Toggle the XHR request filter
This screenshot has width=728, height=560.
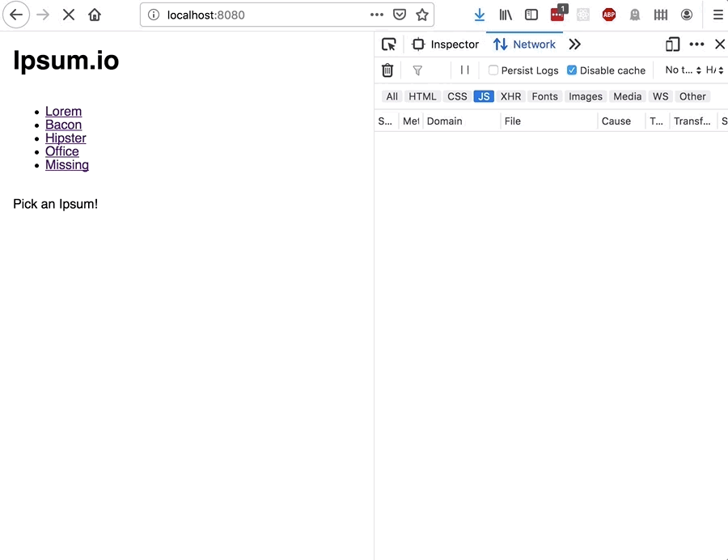(510, 96)
